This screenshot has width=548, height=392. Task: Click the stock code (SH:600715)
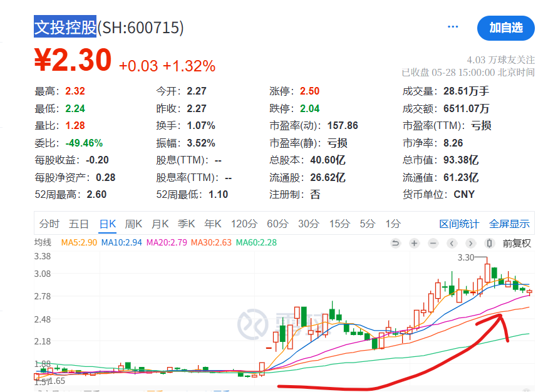click(x=140, y=28)
